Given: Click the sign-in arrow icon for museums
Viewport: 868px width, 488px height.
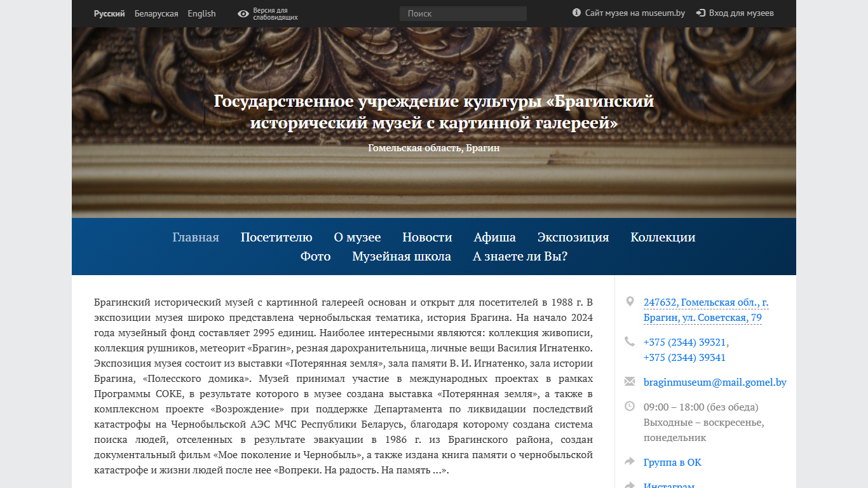Looking at the screenshot, I should (701, 13).
